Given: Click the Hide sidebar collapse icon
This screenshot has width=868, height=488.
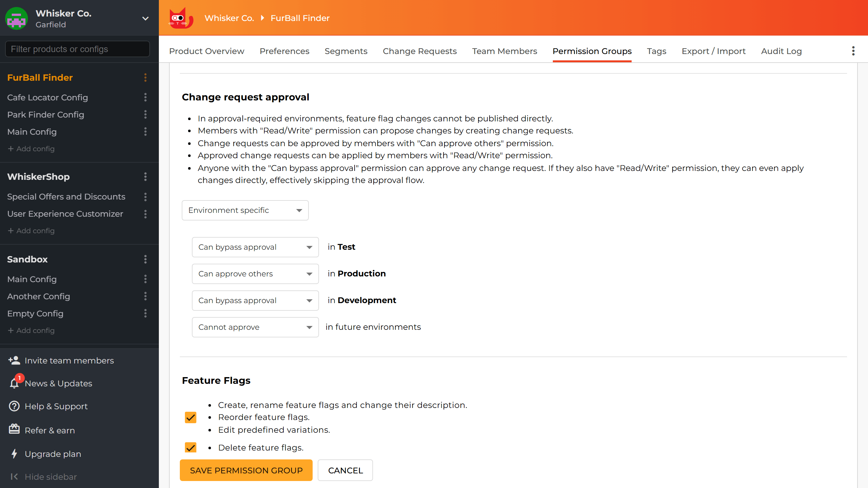Looking at the screenshot, I should pos(14,477).
